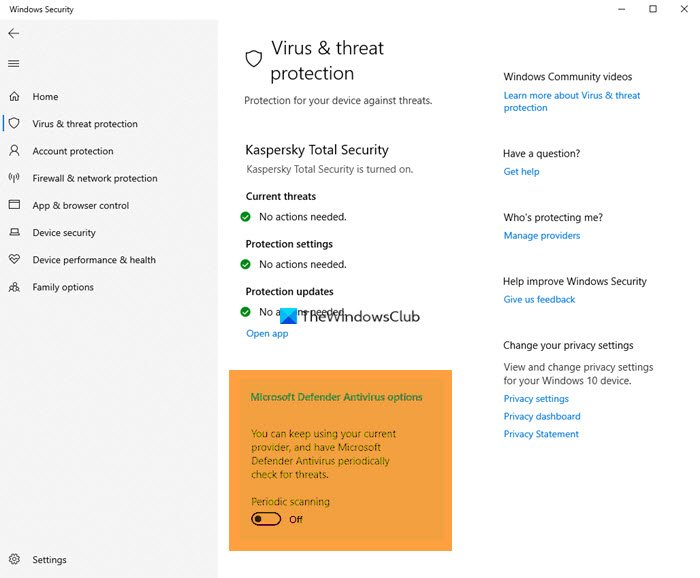Click the back arrow icon
This screenshot has height=578, width=700.
(x=14, y=33)
